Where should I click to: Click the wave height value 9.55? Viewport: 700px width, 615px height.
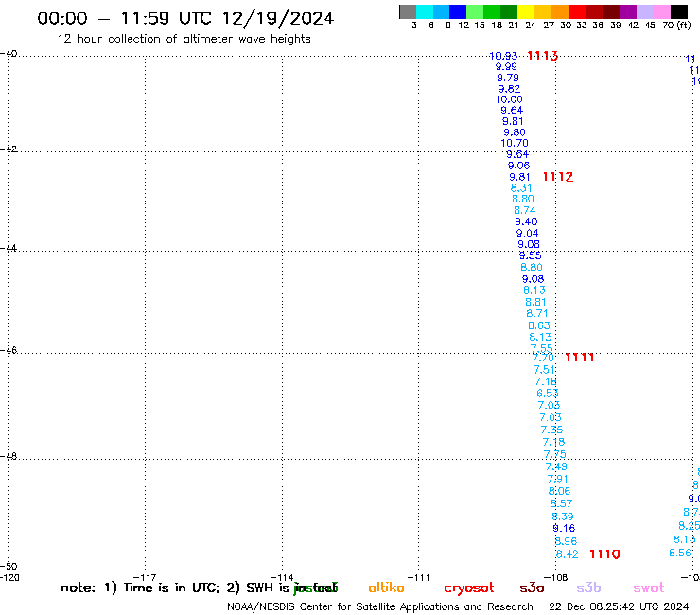point(530,255)
